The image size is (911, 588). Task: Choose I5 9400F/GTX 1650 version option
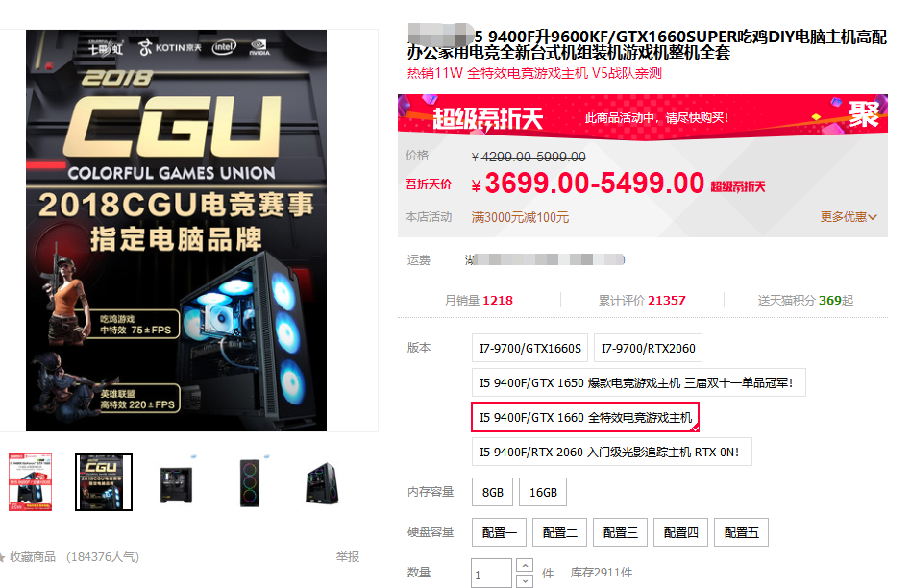coord(638,383)
